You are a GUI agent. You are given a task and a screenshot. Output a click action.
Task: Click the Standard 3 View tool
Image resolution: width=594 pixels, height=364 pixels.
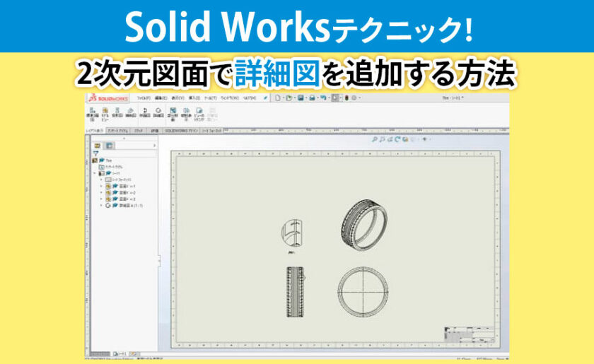coord(92,115)
